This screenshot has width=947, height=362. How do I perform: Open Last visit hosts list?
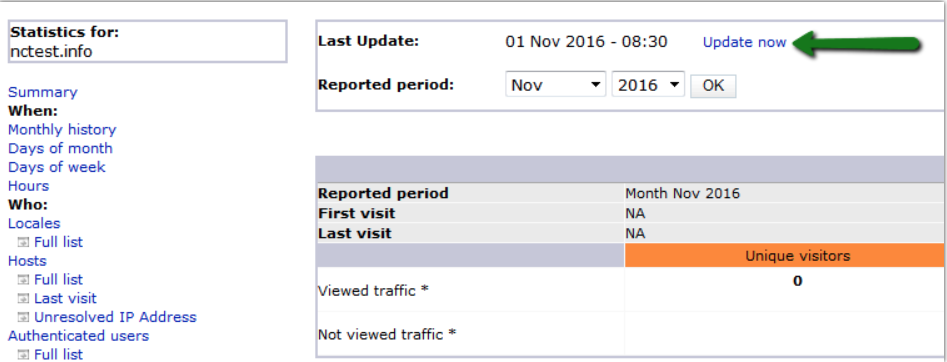point(65,299)
